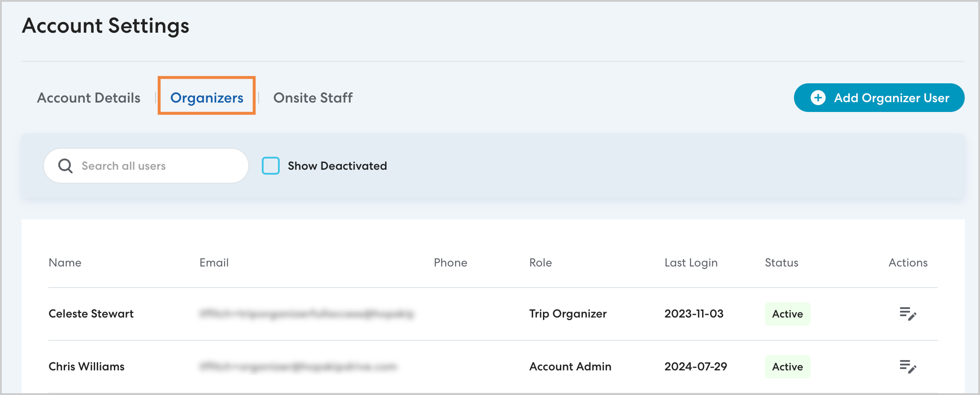Click the Email column header
The image size is (980, 395).
coord(214,263)
